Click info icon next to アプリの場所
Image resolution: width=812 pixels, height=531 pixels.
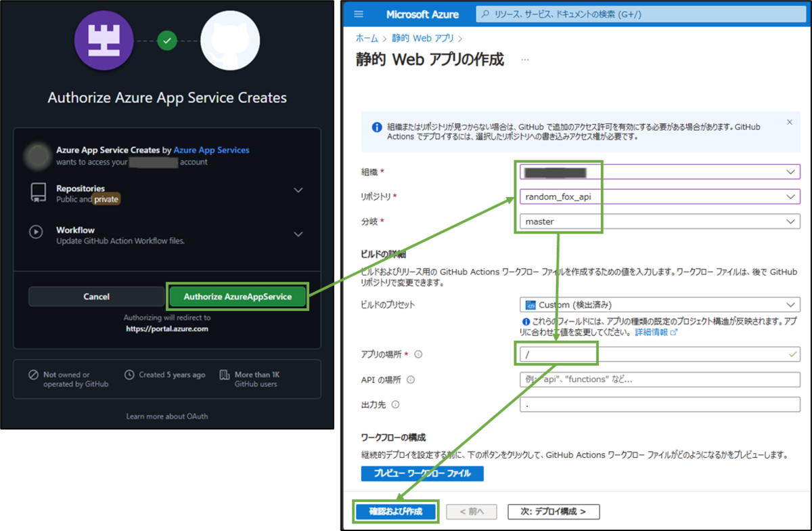(x=418, y=354)
